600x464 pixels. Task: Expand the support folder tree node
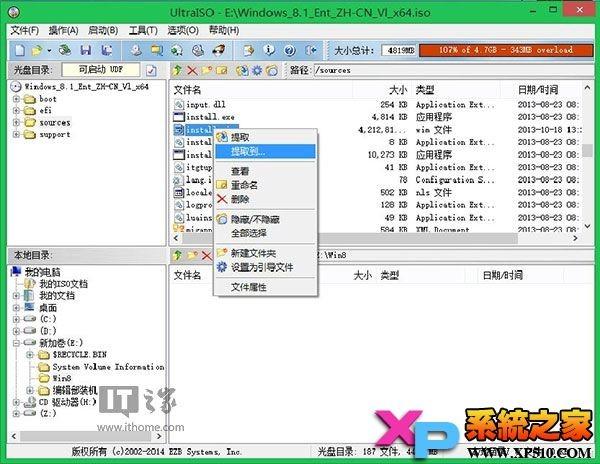click(16, 134)
